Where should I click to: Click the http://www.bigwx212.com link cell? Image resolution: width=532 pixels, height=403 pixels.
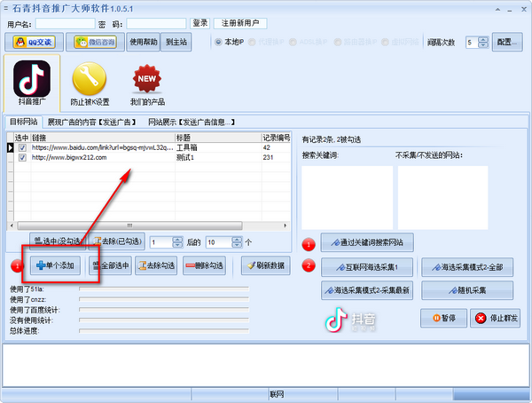pyautogui.click(x=103, y=157)
